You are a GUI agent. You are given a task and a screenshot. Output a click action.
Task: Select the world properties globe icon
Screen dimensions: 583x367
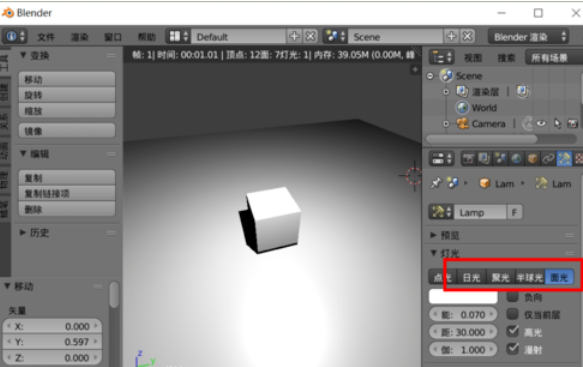click(x=516, y=159)
